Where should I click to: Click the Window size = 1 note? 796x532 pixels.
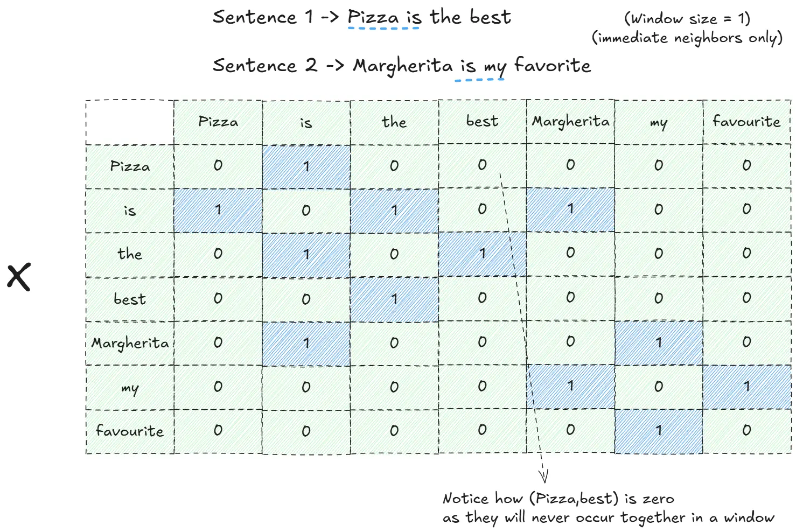[687, 19]
